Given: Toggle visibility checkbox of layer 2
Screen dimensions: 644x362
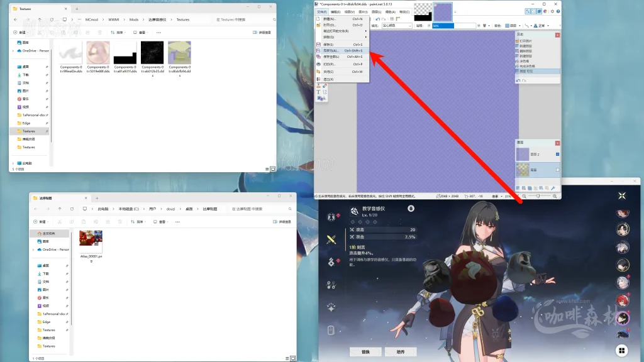Looking at the screenshot, I should pos(557,154).
